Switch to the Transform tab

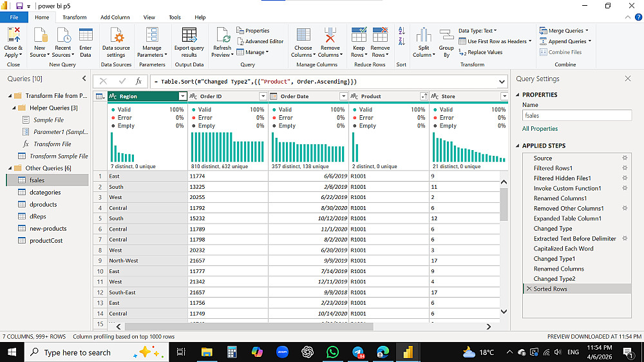pyautogui.click(x=75, y=17)
